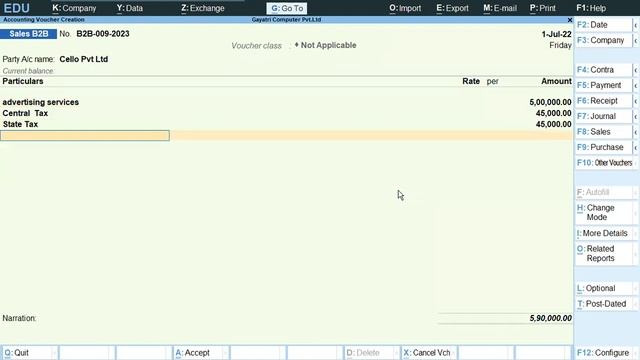
Task: Click Not Applicable voucher class value
Action: tap(329, 45)
